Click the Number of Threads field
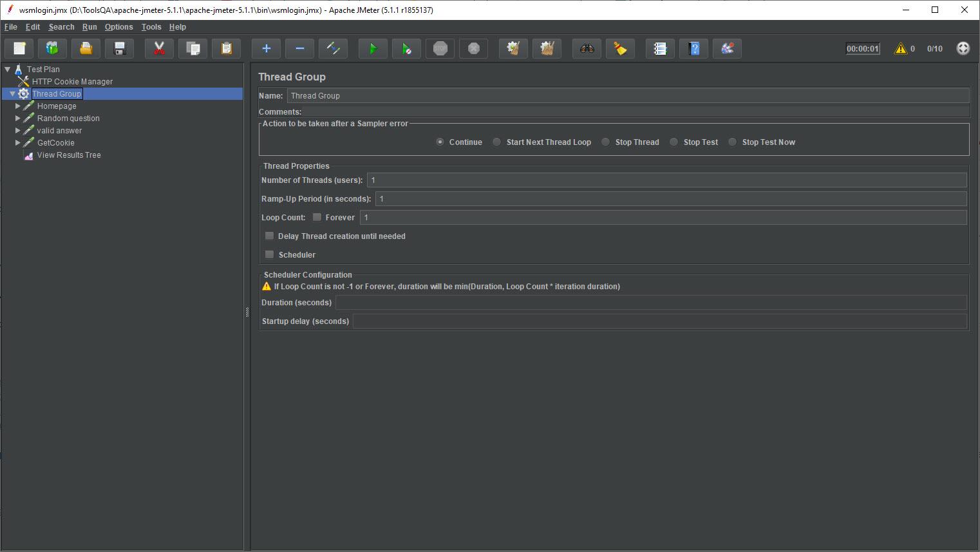Image resolution: width=980 pixels, height=552 pixels. [666, 180]
